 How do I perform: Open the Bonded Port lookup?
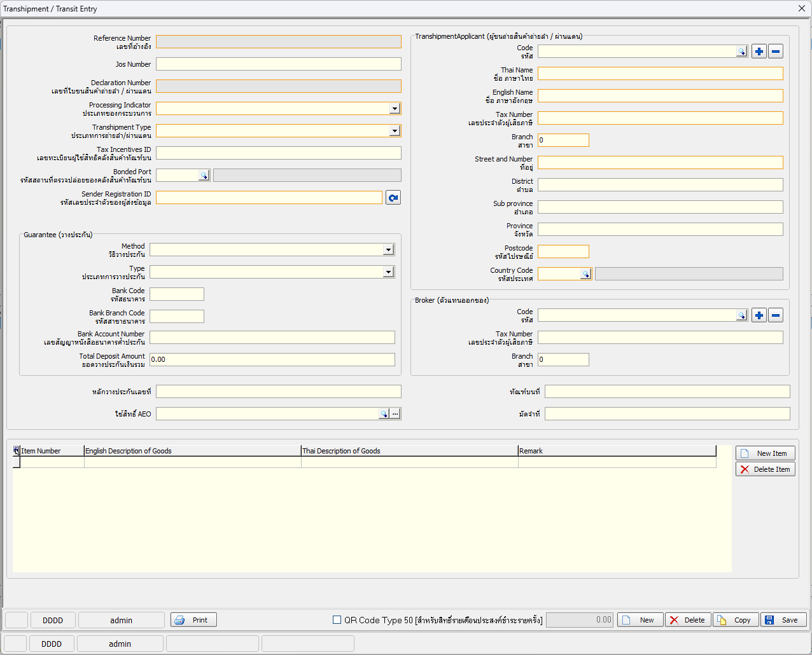click(204, 176)
